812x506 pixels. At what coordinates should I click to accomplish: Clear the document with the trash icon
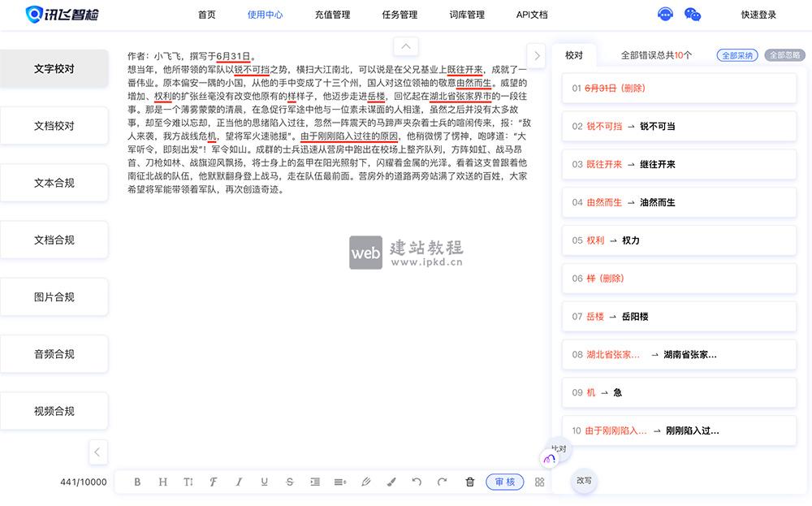pos(469,482)
